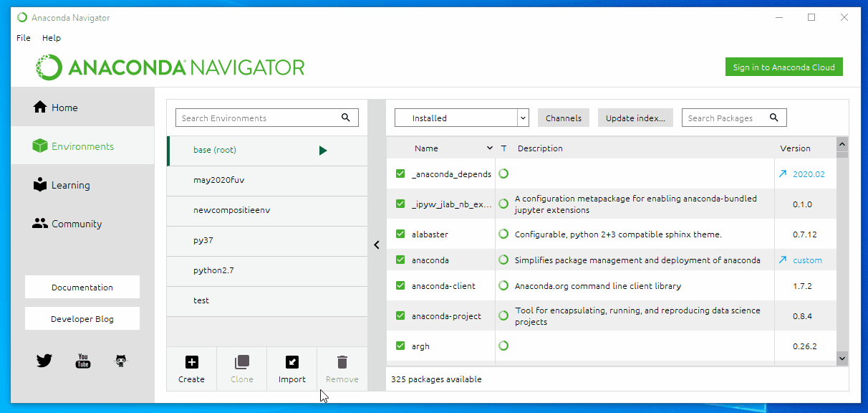Screen dimensions: 868x413
Task: Click the upgrade arrow beside version 2020.02
Action: [x=783, y=174]
